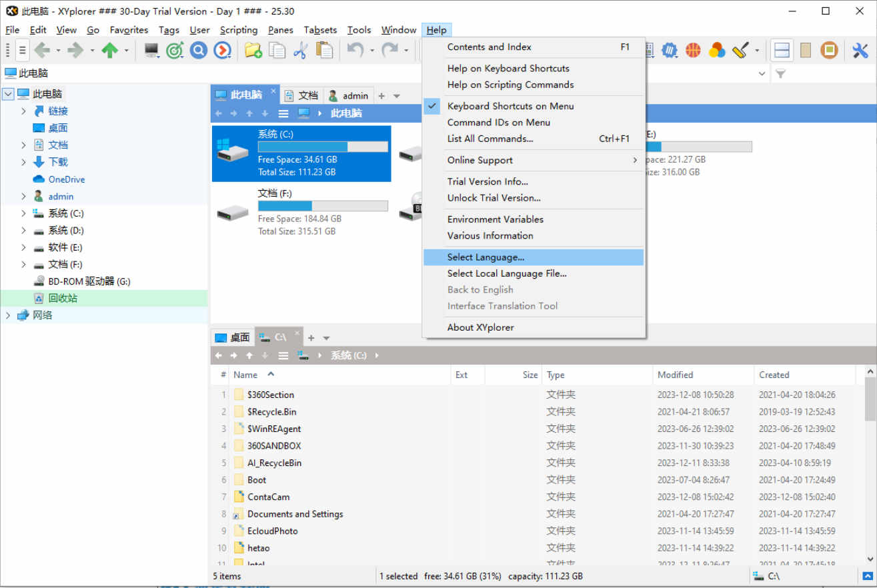
Task: Click back arrow in bottom pane breadcrumb bar
Action: coord(218,355)
